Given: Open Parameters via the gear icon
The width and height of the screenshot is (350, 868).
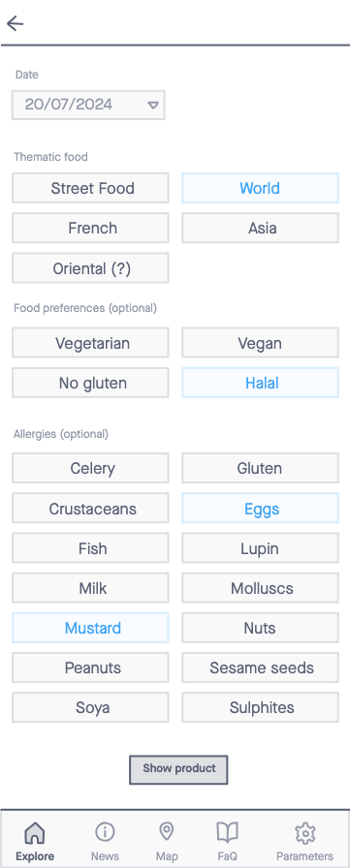Looking at the screenshot, I should pos(304,832).
